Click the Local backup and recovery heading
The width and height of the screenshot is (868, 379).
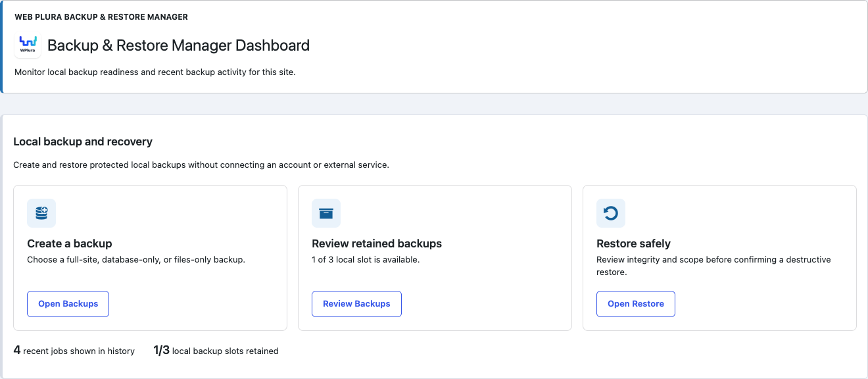83,141
